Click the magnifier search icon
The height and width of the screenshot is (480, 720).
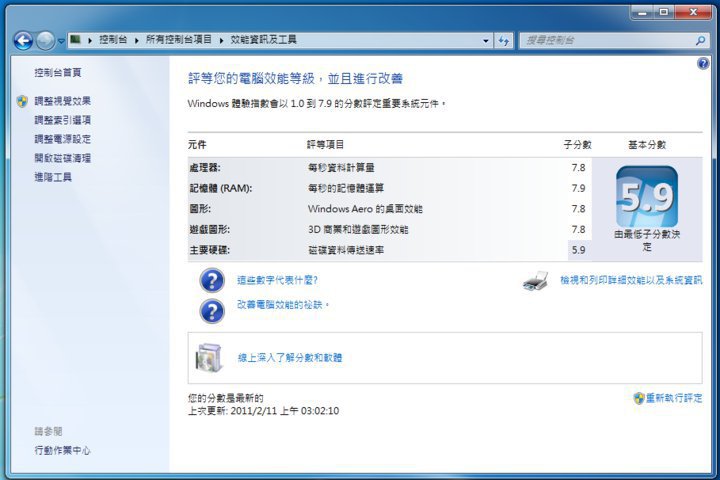click(700, 41)
